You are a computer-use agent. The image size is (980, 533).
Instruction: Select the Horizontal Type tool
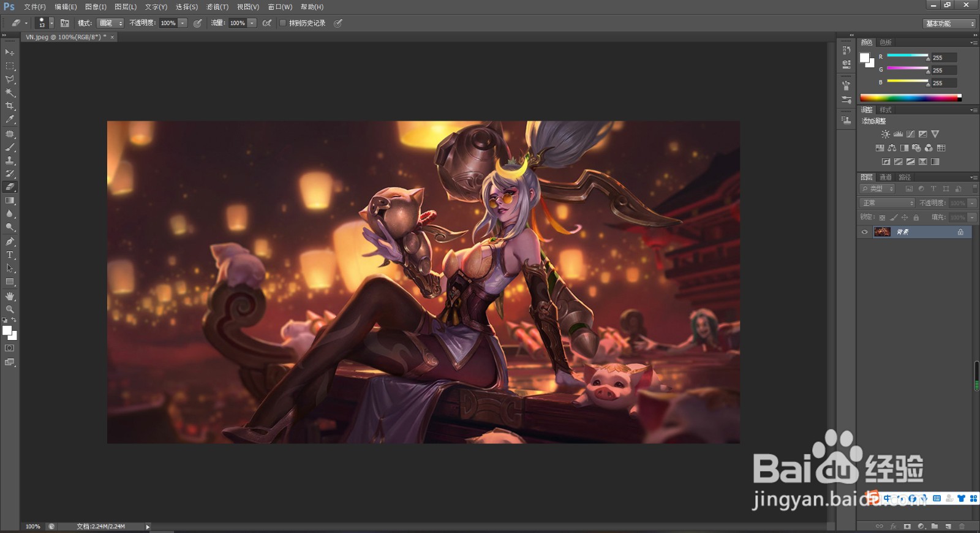coord(10,255)
